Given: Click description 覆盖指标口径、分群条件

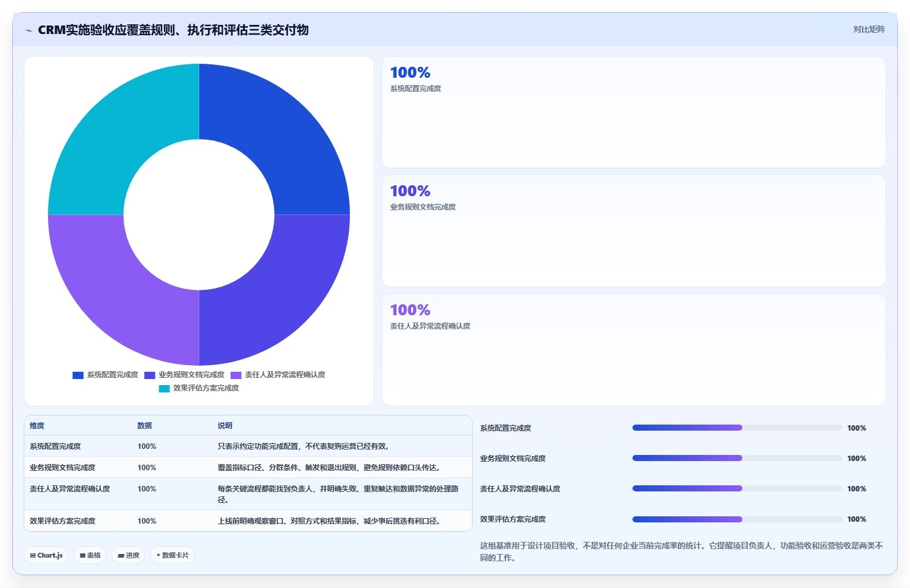Looking at the screenshot, I should point(329,468).
